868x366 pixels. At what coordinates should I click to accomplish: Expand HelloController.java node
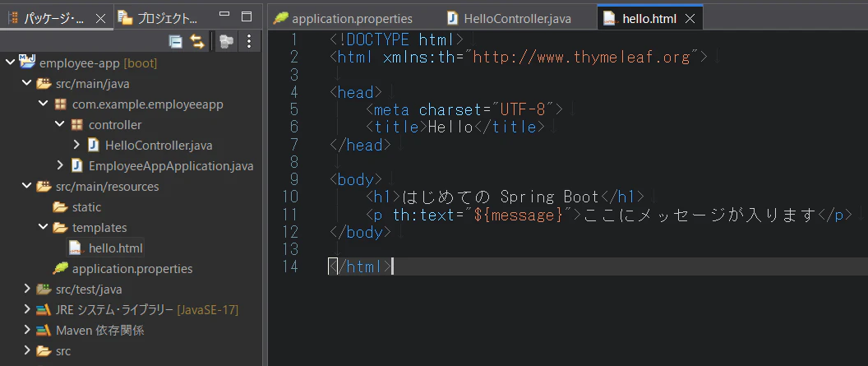click(76, 145)
